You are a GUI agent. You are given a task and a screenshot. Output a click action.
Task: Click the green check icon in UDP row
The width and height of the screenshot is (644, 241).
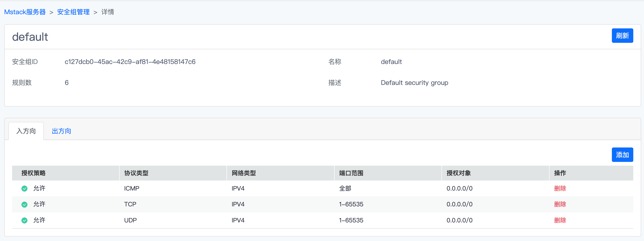[24, 220]
